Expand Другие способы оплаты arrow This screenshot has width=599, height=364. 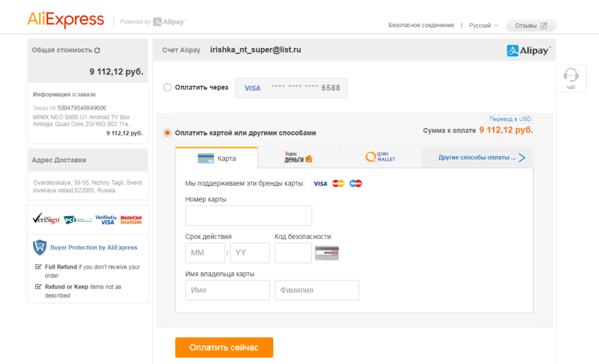pyautogui.click(x=522, y=158)
